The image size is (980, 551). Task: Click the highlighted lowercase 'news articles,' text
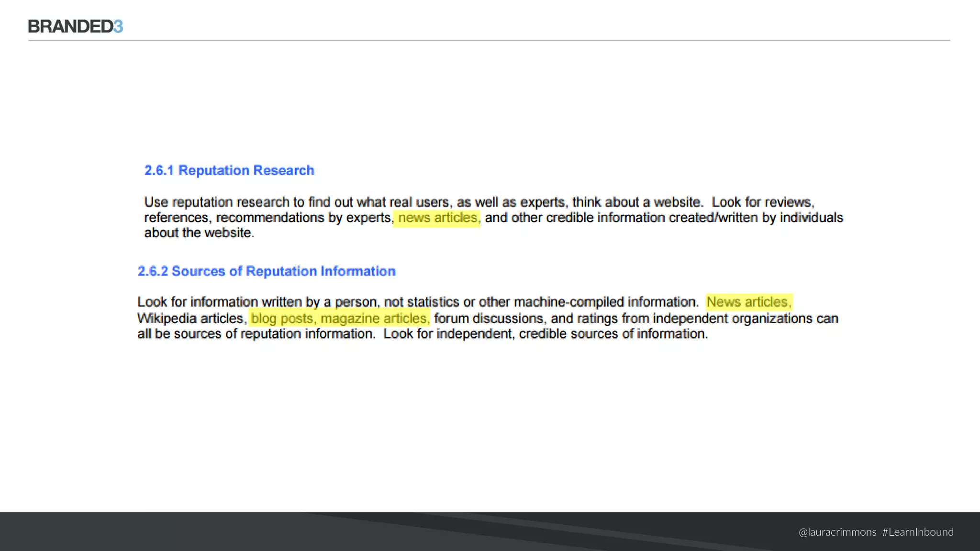pyautogui.click(x=437, y=218)
